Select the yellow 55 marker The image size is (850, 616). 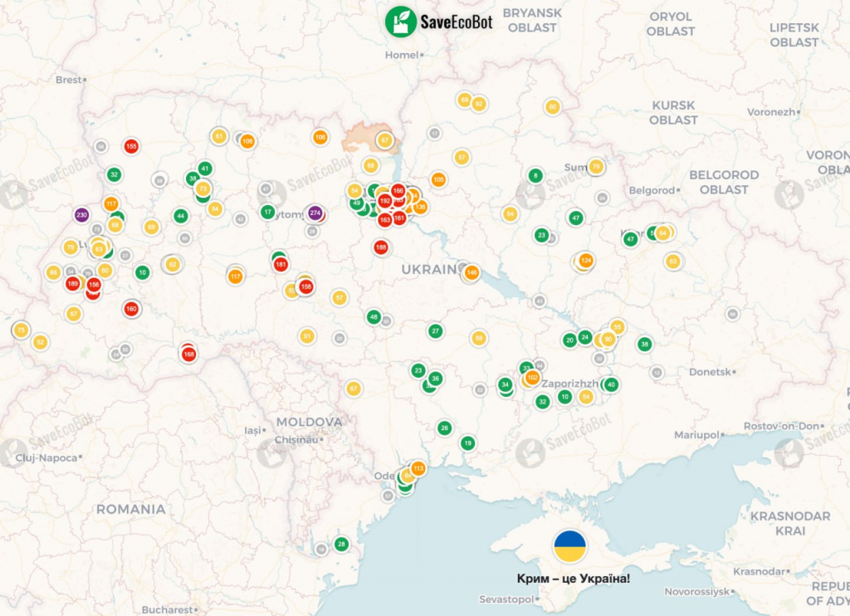617,327
